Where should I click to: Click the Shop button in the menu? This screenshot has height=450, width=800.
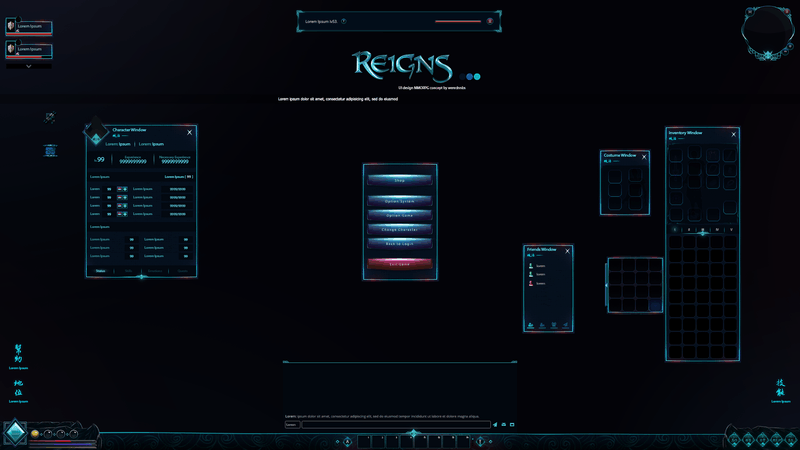click(x=399, y=180)
